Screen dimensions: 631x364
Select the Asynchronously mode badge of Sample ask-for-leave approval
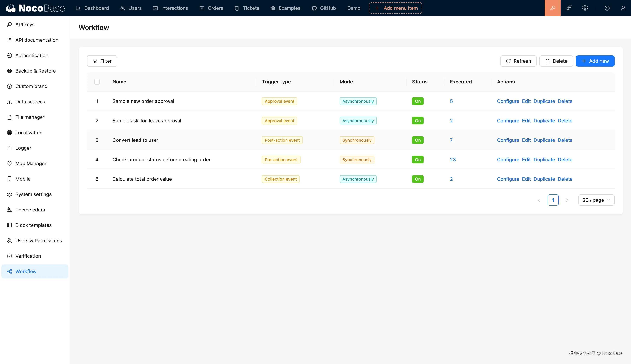click(x=358, y=120)
